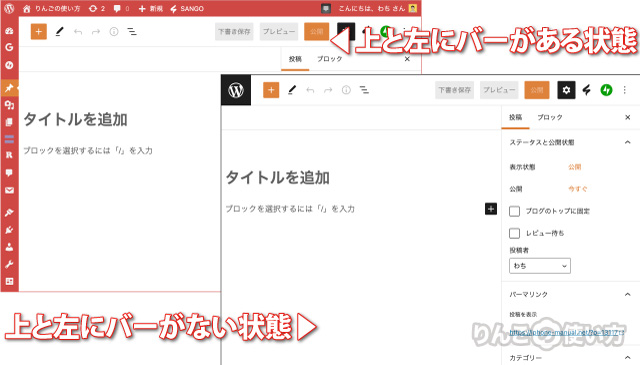Open the updates icon showing 2
The image size is (640, 365).
[x=97, y=9]
